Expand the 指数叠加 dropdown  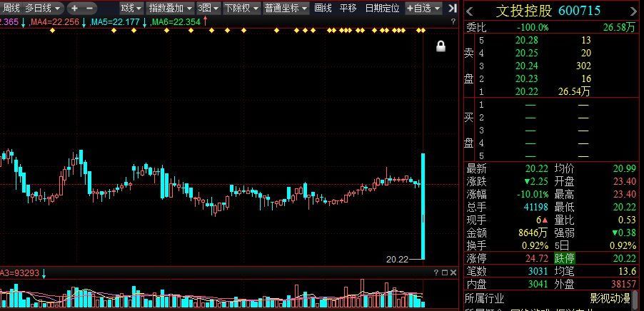170,8
